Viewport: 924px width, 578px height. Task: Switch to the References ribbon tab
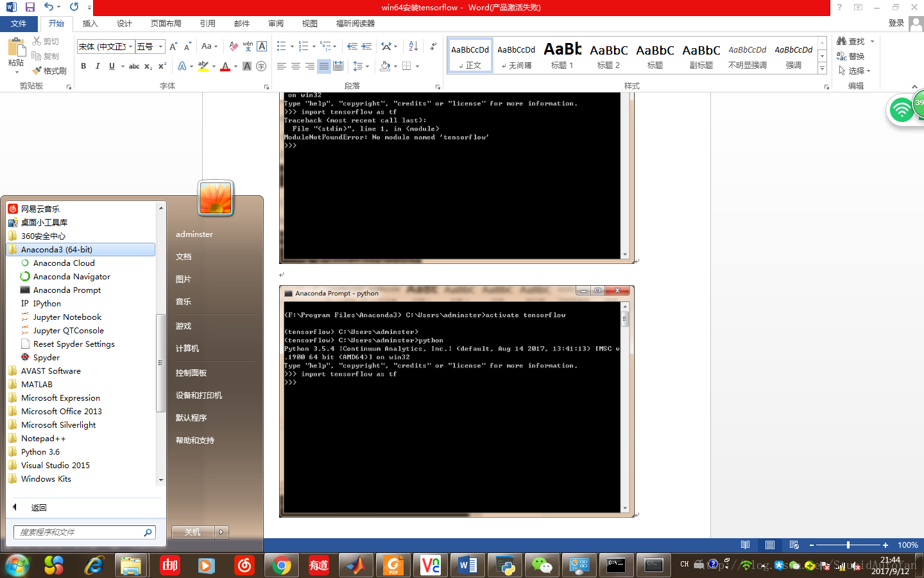click(x=207, y=24)
